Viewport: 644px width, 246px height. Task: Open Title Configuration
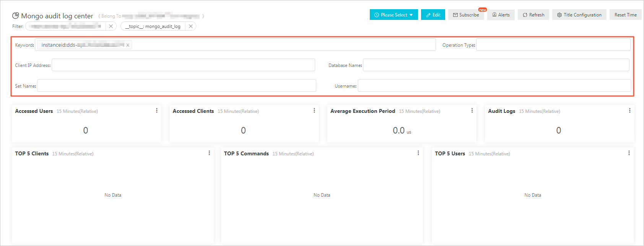579,15
